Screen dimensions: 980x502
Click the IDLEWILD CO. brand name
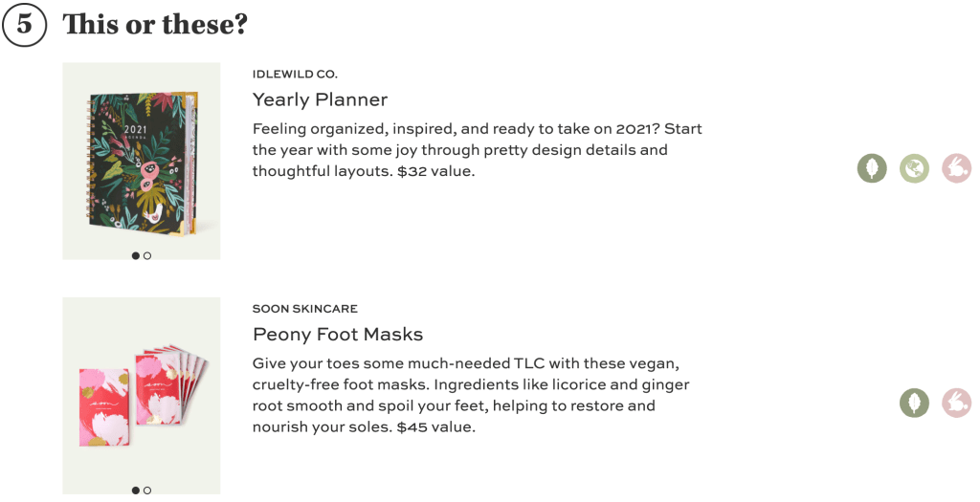point(295,74)
